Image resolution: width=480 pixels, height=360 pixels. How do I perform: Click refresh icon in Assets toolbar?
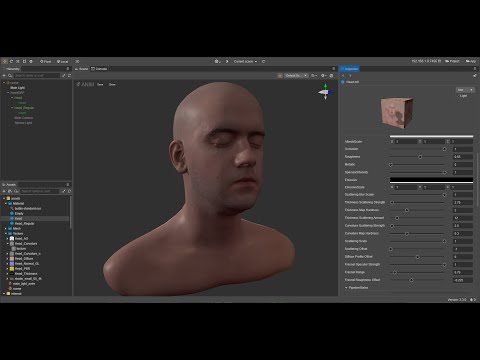[69, 191]
